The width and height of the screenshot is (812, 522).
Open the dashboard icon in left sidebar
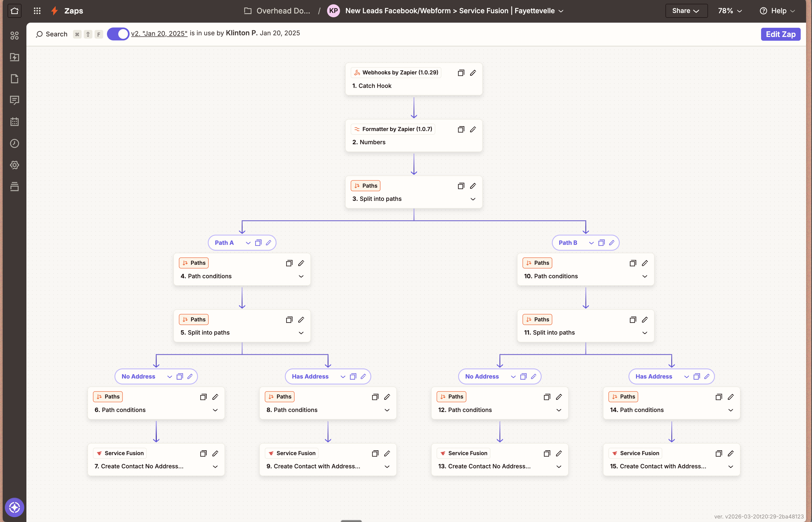(14, 36)
